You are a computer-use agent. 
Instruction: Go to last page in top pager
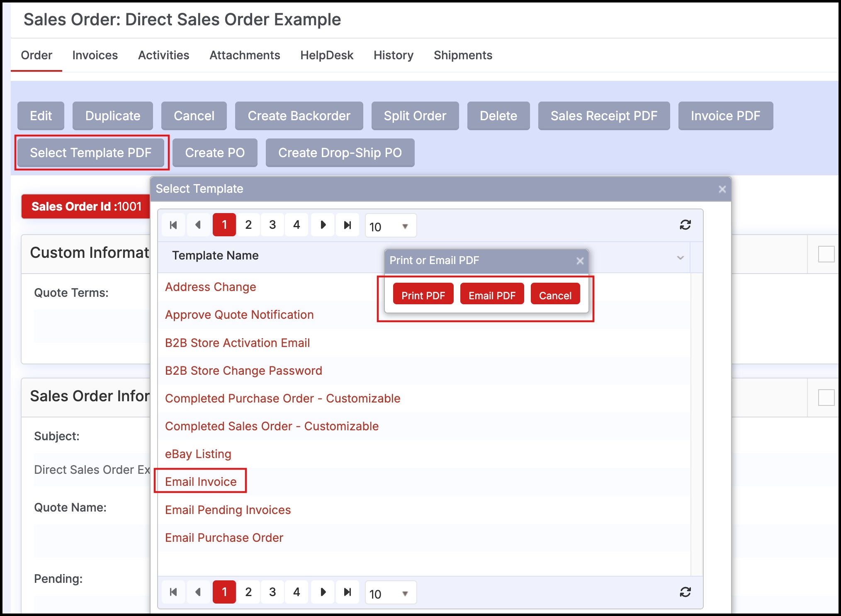348,225
